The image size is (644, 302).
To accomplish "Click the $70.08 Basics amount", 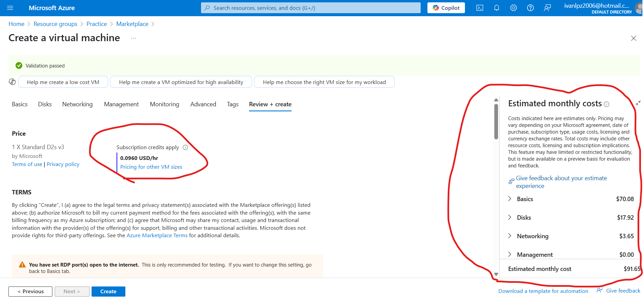I will pyautogui.click(x=625, y=199).
